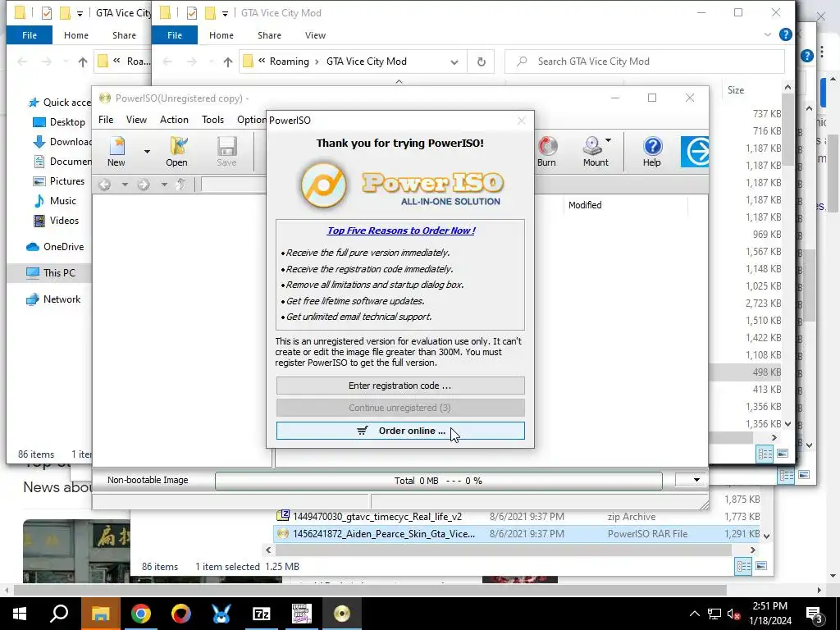This screenshot has height=630, width=840.
Task: Click the blue arrow icon next to Help
Action: [696, 152]
